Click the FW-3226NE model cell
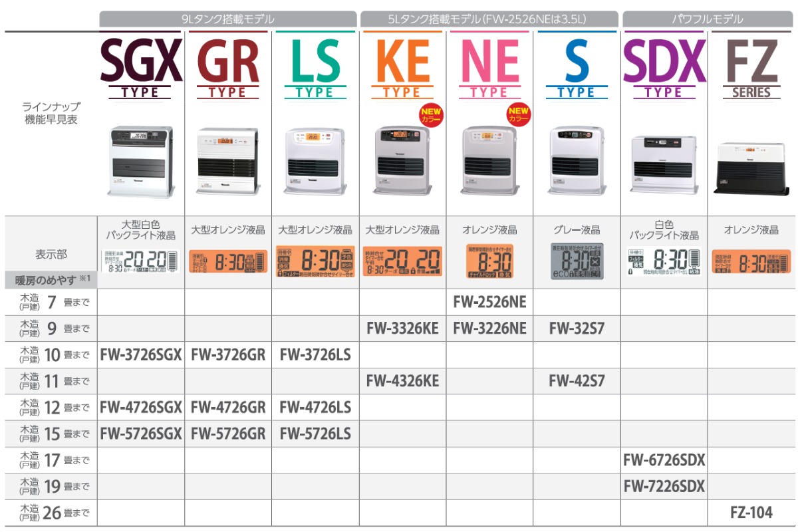This screenshot has width=798, height=532. click(x=490, y=328)
